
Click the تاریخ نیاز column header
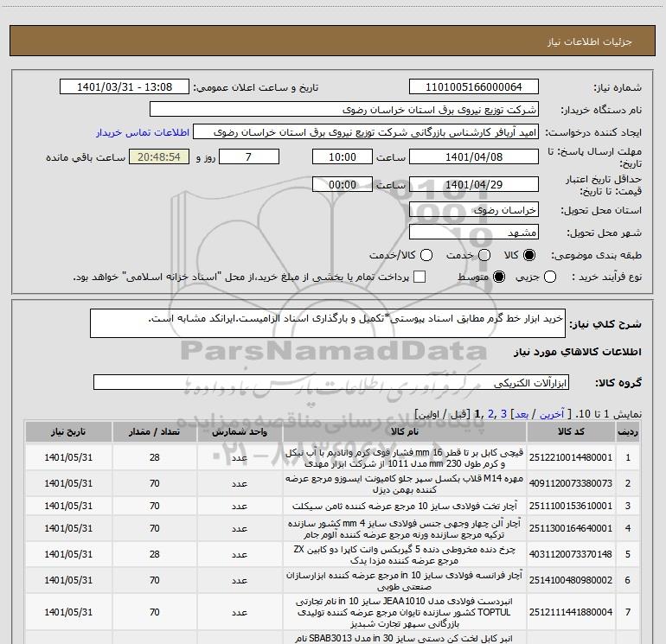68,431
